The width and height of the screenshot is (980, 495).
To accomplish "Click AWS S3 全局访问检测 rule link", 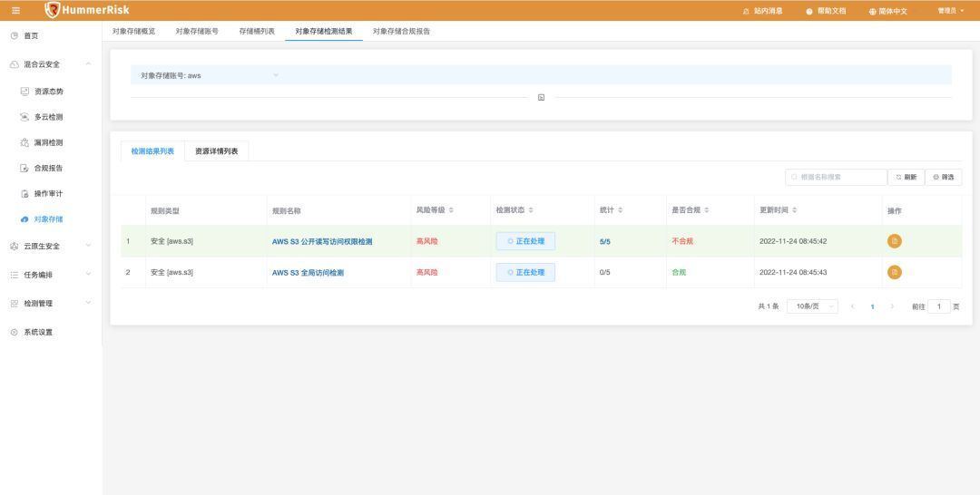I will click(x=308, y=273).
